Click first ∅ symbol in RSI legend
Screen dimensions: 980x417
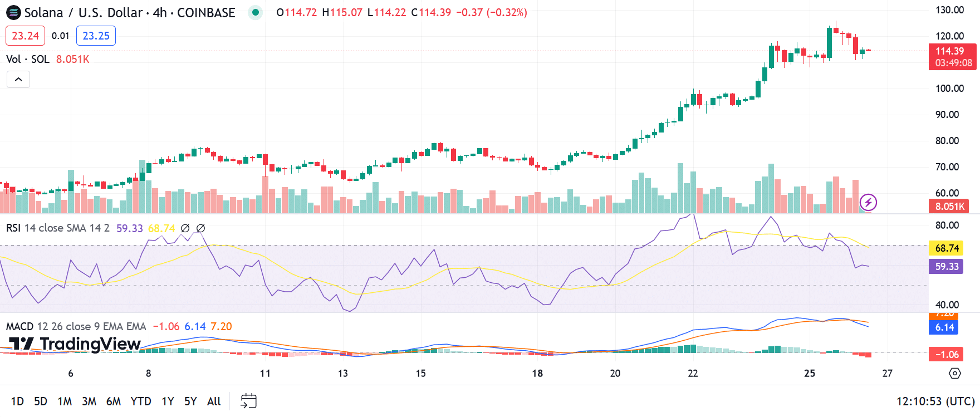click(185, 228)
